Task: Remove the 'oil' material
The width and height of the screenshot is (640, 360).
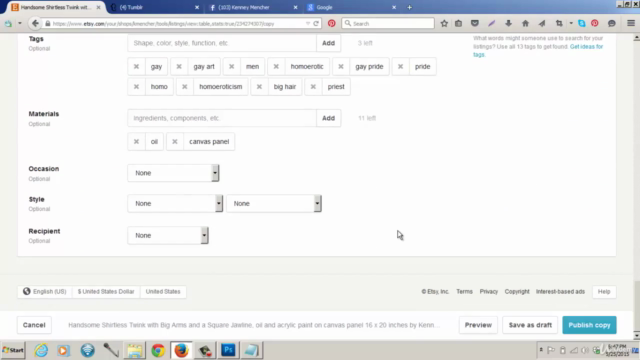Action: pos(136,142)
